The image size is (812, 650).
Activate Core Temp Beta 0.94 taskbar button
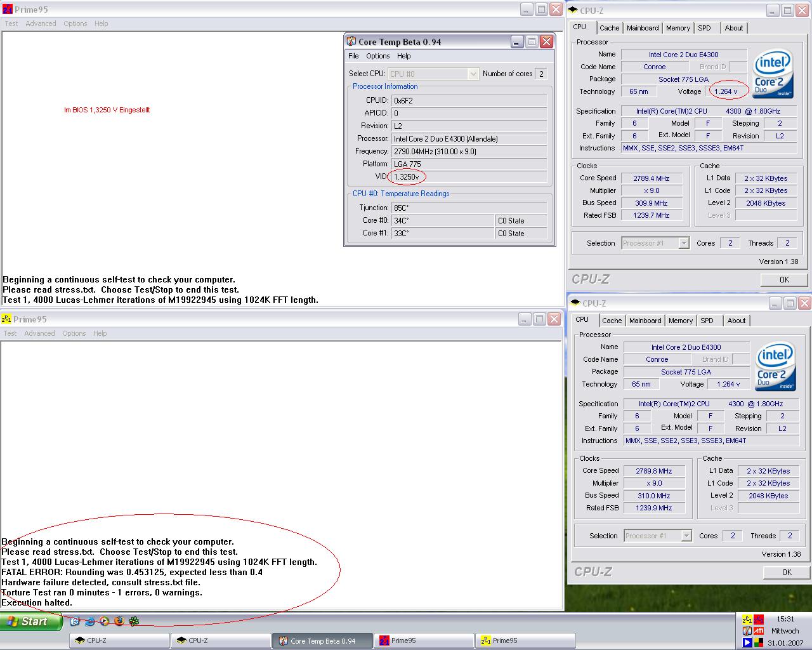pyautogui.click(x=322, y=640)
